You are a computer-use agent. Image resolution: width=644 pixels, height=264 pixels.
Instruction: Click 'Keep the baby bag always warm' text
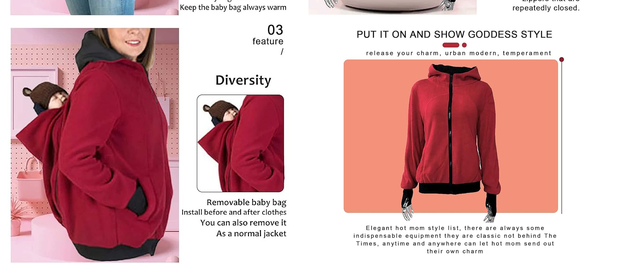[x=233, y=7]
